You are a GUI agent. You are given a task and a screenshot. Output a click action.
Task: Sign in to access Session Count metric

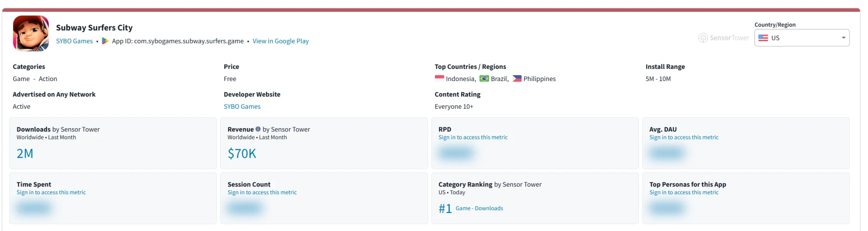click(262, 192)
